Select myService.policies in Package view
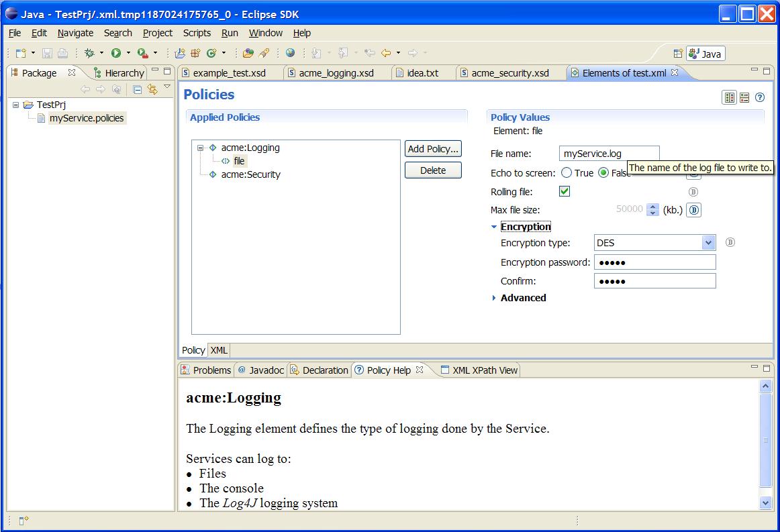780x532 pixels. pos(87,118)
